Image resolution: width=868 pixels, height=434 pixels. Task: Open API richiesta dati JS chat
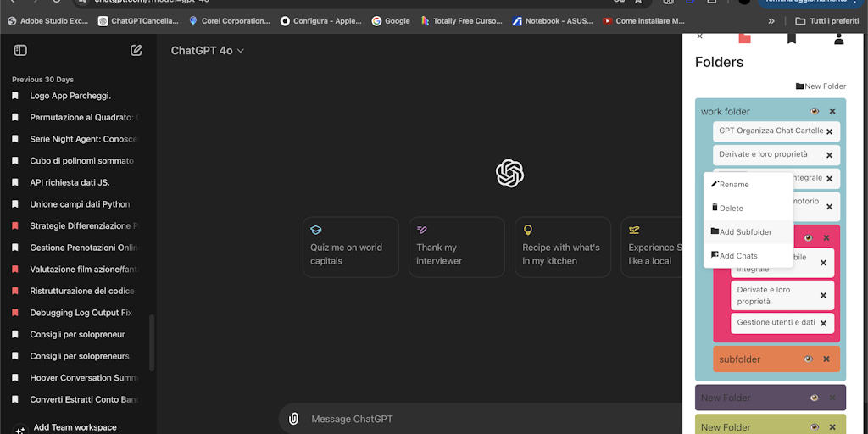(x=70, y=182)
